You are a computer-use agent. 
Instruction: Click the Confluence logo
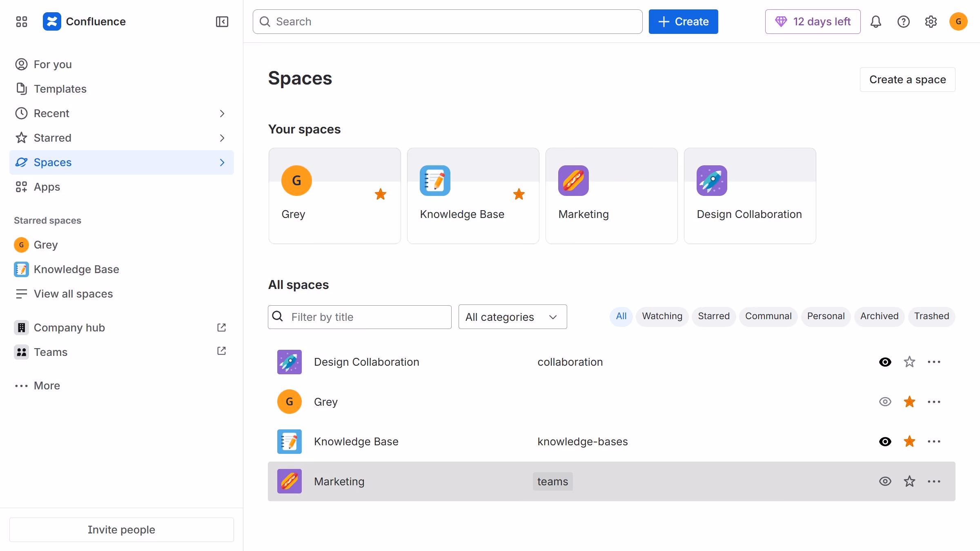point(52,22)
